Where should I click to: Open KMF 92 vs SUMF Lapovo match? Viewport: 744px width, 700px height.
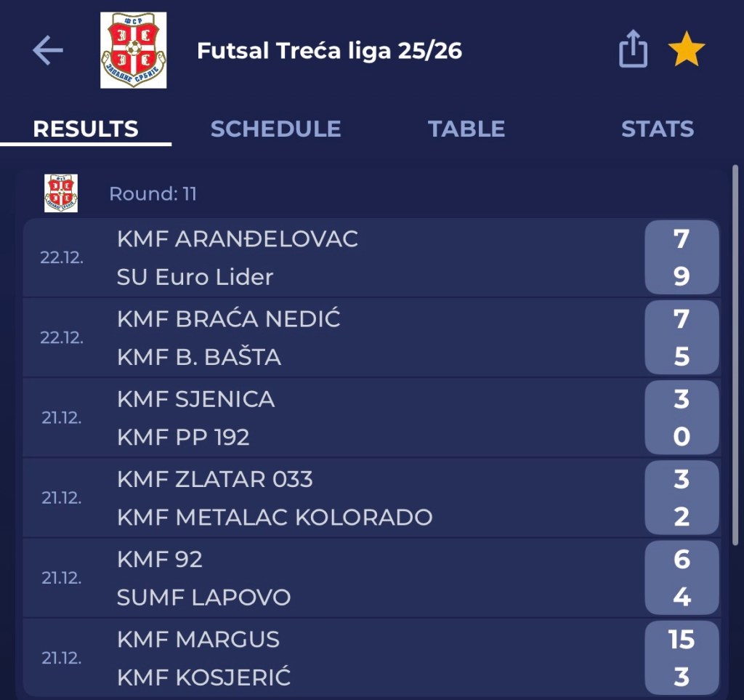point(363,578)
